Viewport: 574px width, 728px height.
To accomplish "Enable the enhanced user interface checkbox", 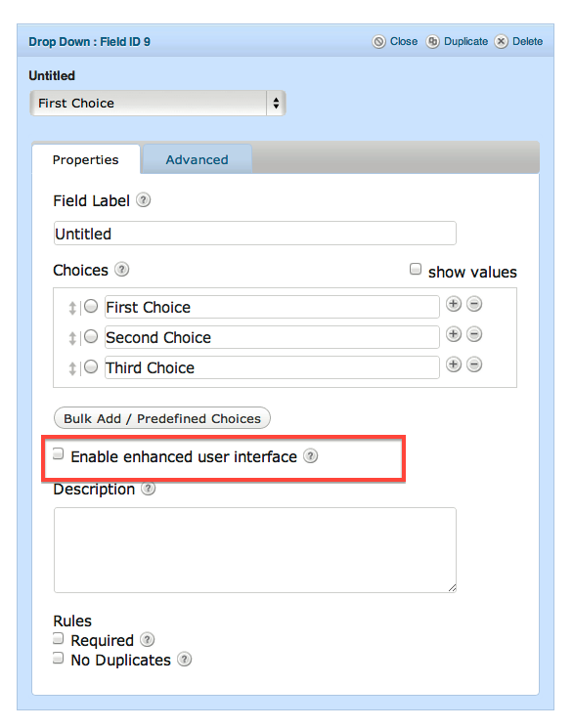I will point(58,453).
